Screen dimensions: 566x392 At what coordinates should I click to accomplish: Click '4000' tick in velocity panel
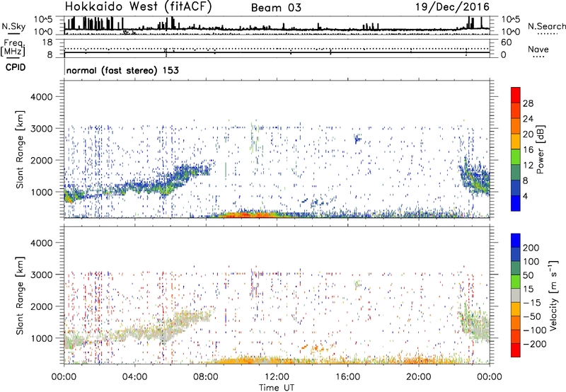42,243
